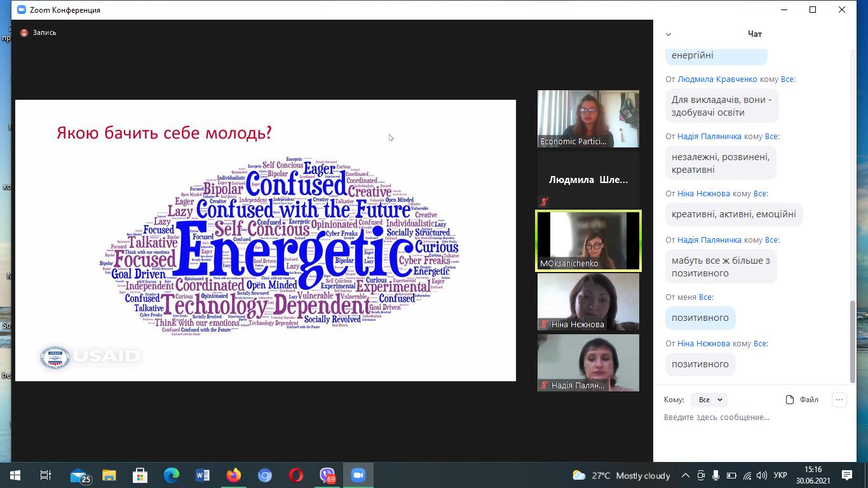868x488 pixels.
Task: Open the Кому recipient dropdown
Action: [x=710, y=400]
